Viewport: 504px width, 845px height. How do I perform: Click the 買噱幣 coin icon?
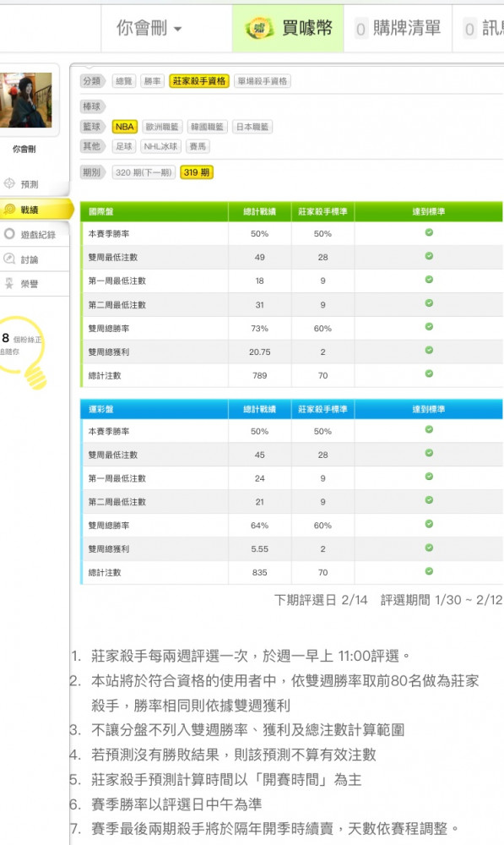[x=259, y=28]
